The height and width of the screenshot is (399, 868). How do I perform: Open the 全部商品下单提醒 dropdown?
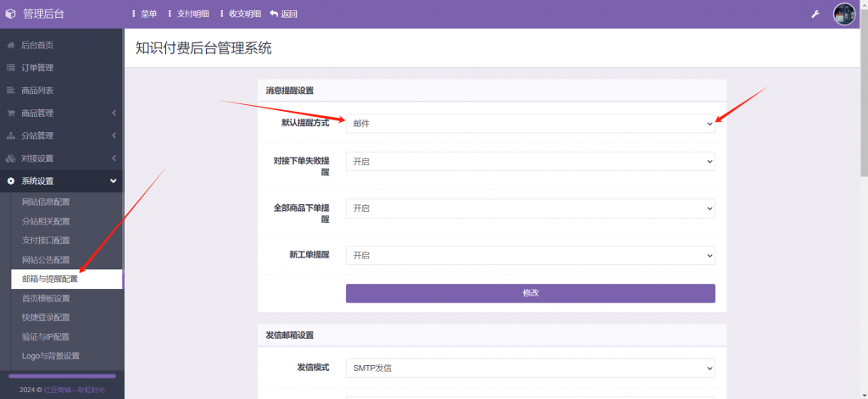[x=531, y=208]
